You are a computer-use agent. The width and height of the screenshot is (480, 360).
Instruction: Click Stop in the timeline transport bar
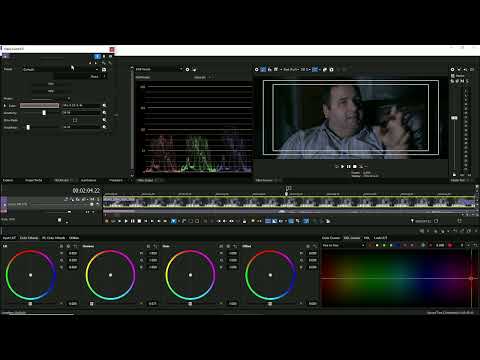(x=139, y=221)
